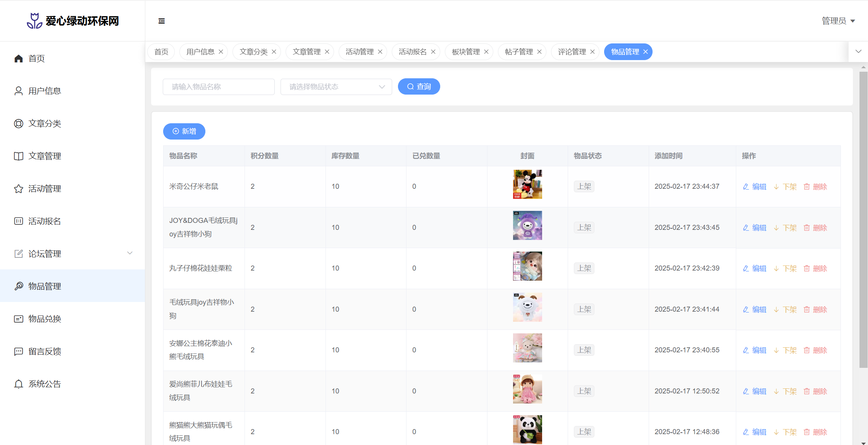Image resolution: width=868 pixels, height=445 pixels.
Task: Switch to the 活动报名 tab
Action: tap(412, 52)
